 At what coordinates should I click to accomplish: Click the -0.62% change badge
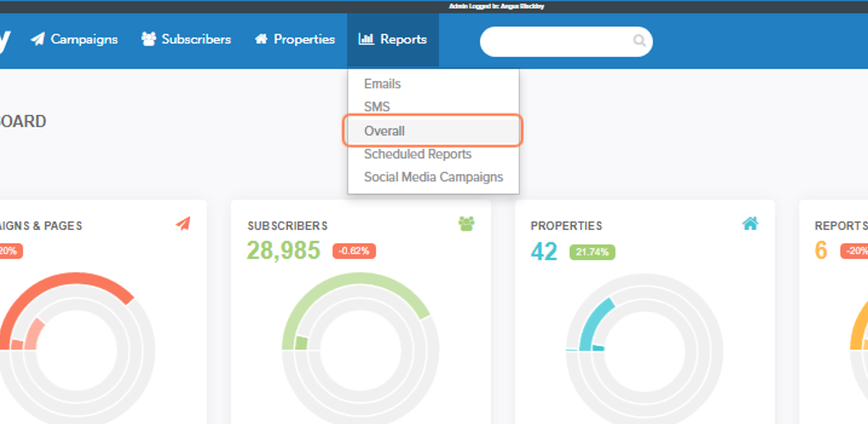354,251
